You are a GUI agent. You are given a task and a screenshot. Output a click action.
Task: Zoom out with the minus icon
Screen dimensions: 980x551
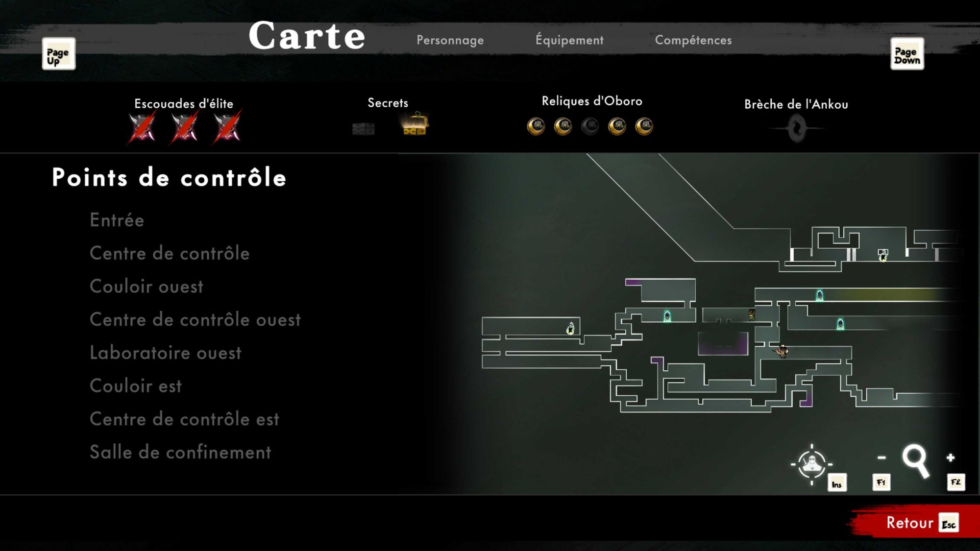pos(882,457)
